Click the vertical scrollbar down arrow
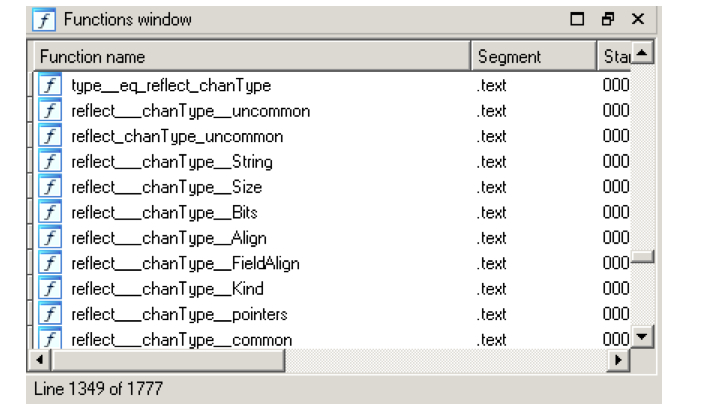714x406 pixels. [x=643, y=337]
